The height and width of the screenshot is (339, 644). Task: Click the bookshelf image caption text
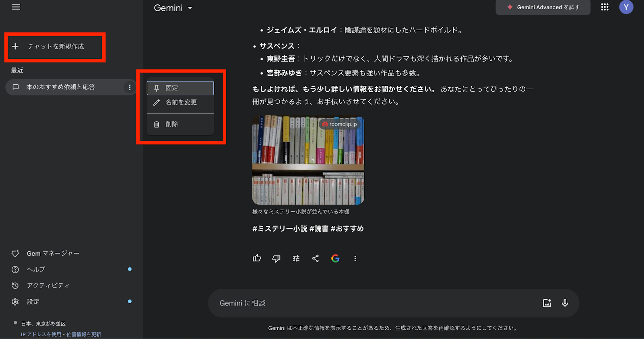(301, 212)
